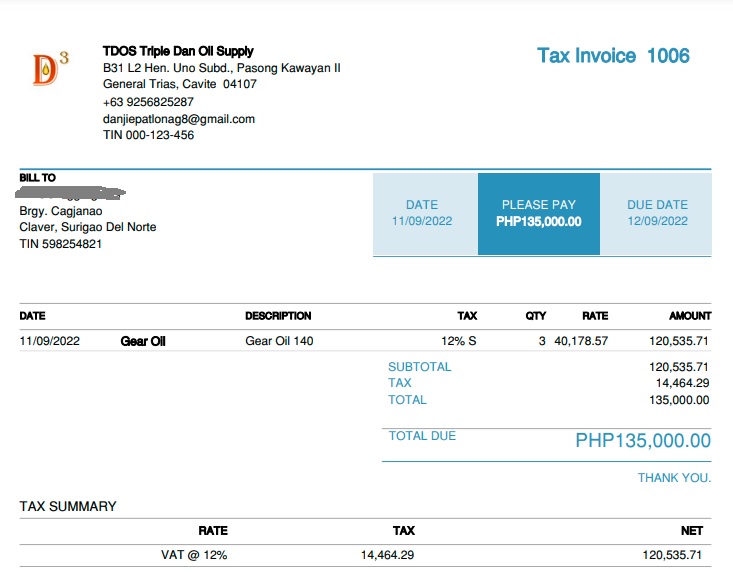
Task: Click the SUBTOTAL label
Action: (x=419, y=367)
